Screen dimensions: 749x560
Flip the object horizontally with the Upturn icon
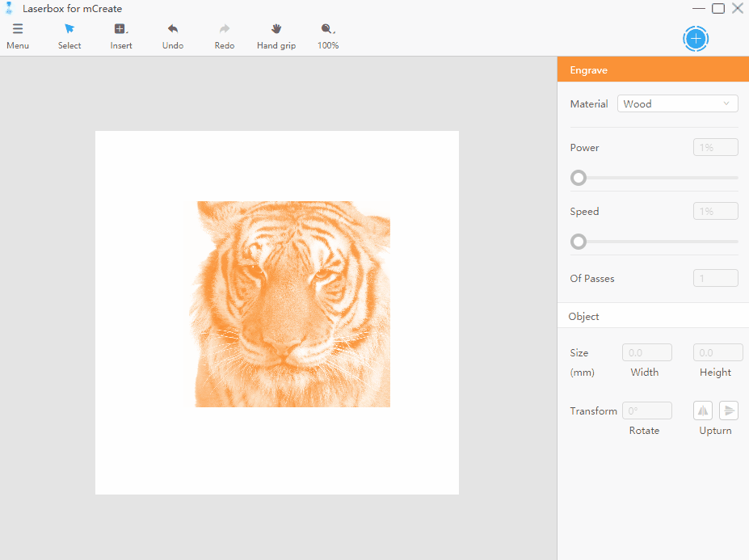click(703, 411)
